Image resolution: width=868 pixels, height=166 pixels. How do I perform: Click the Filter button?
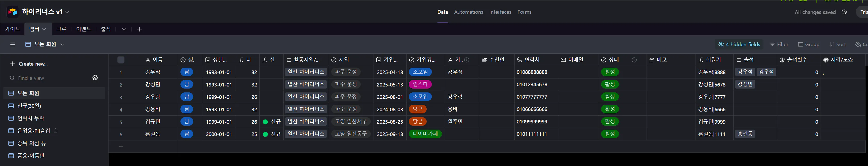(x=779, y=44)
